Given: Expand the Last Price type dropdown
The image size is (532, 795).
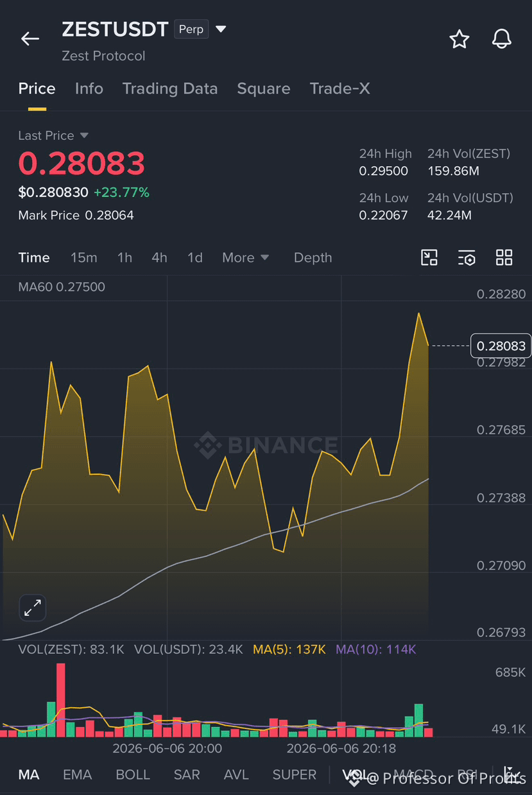Looking at the screenshot, I should (84, 135).
